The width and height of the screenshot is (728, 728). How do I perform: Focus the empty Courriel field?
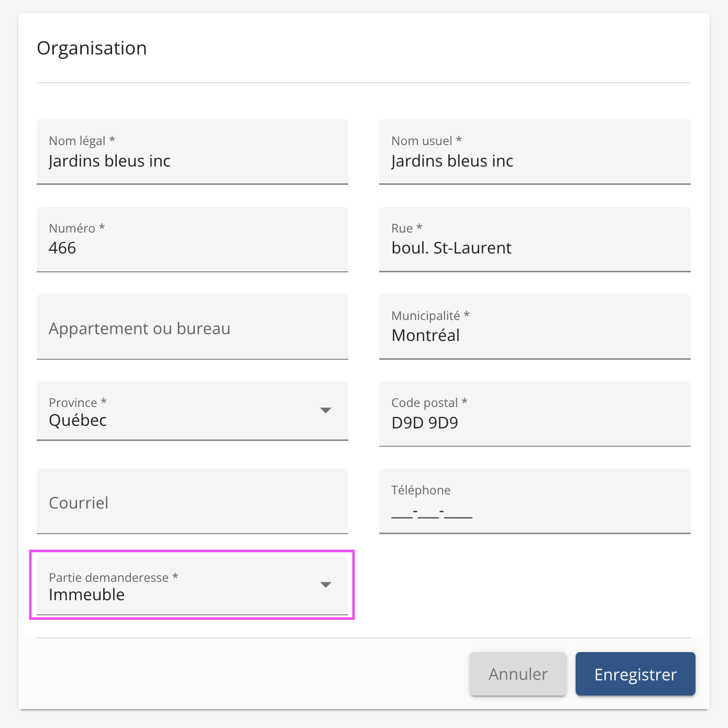tap(192, 503)
